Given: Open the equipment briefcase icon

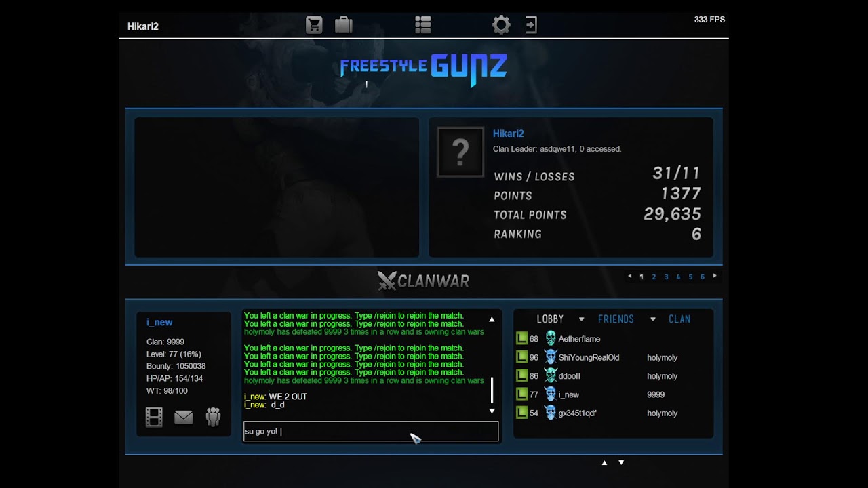Looking at the screenshot, I should tap(344, 25).
